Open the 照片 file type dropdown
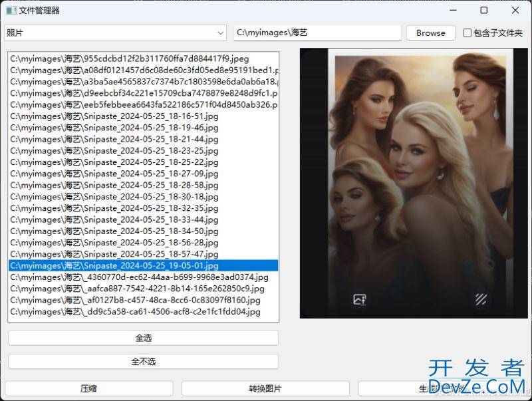The height and width of the screenshot is (401, 532). tap(116, 33)
